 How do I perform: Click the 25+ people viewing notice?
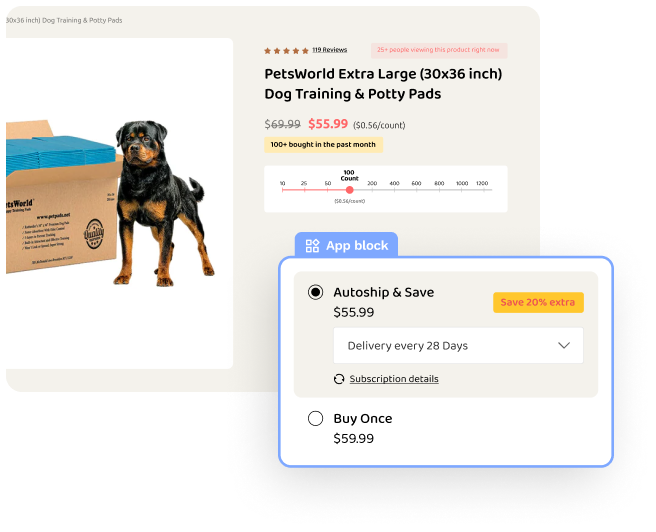point(439,50)
